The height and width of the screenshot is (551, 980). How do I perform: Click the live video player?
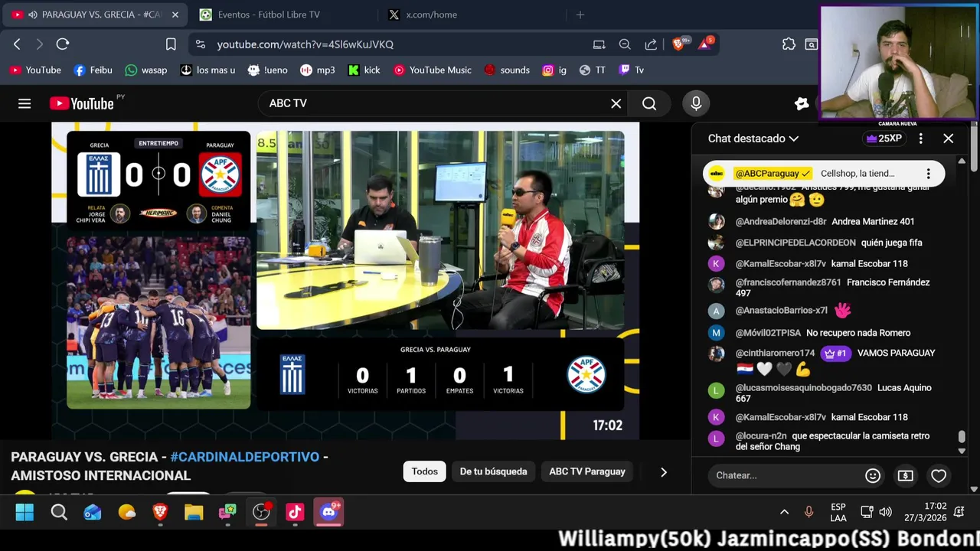[x=345, y=281]
